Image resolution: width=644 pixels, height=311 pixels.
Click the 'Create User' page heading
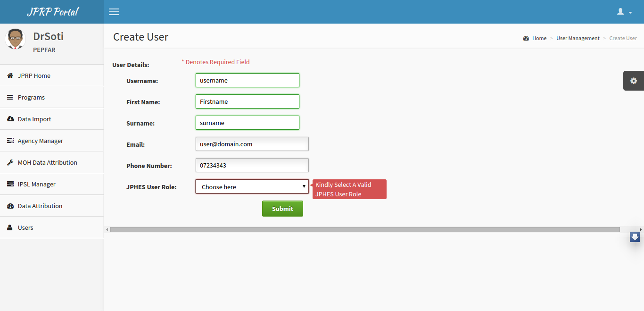140,37
